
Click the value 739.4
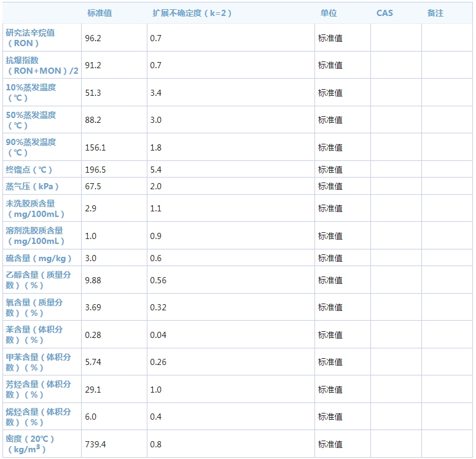pyautogui.click(x=95, y=444)
